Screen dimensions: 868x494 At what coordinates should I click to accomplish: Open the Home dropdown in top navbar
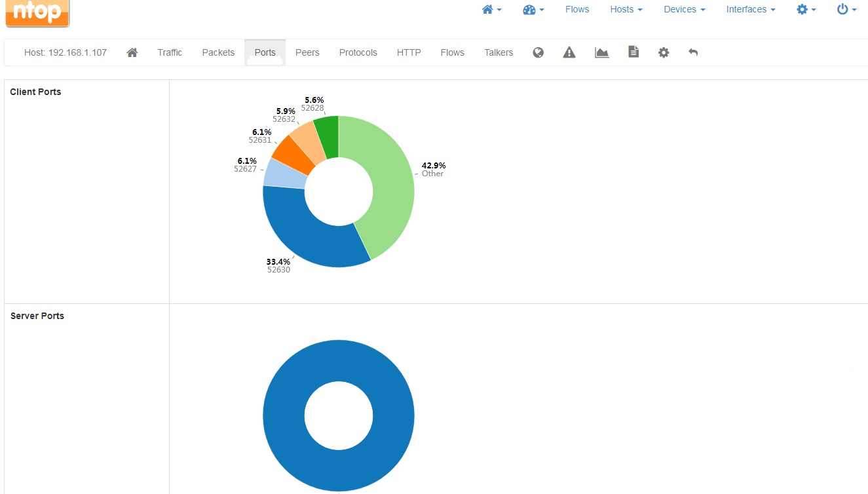click(491, 10)
